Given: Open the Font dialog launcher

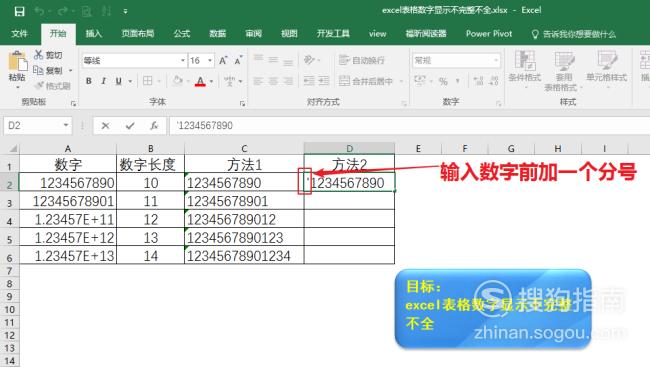Looking at the screenshot, I should (243, 104).
